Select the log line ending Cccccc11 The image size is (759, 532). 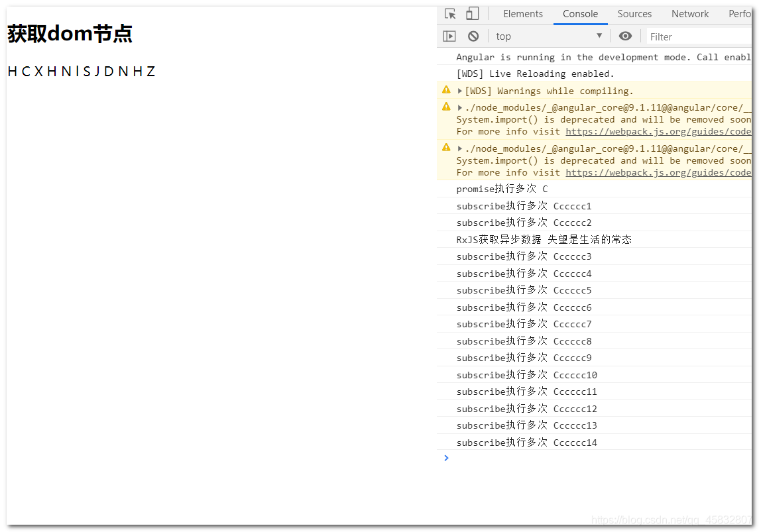[595, 392]
